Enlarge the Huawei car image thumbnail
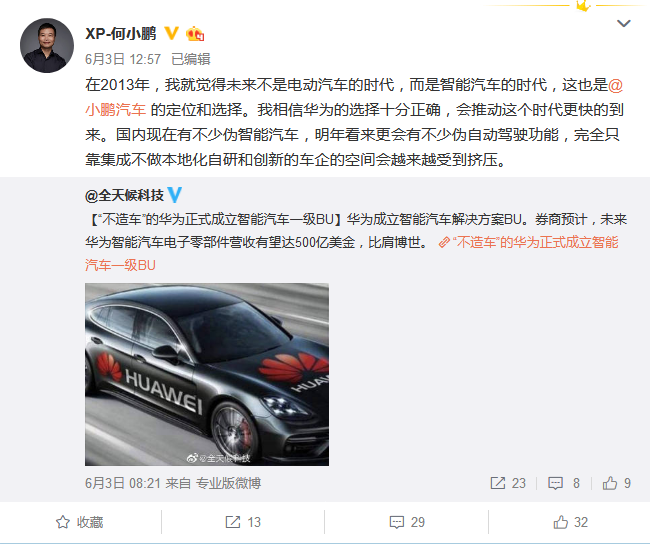650x544 pixels. 207,374
